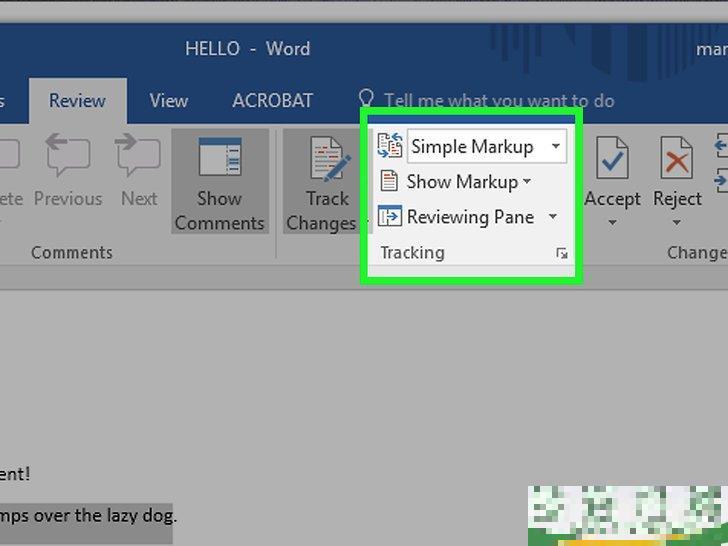This screenshot has height=546, width=728.
Task: Click the Tell me what you want to do box
Action: [x=498, y=100]
